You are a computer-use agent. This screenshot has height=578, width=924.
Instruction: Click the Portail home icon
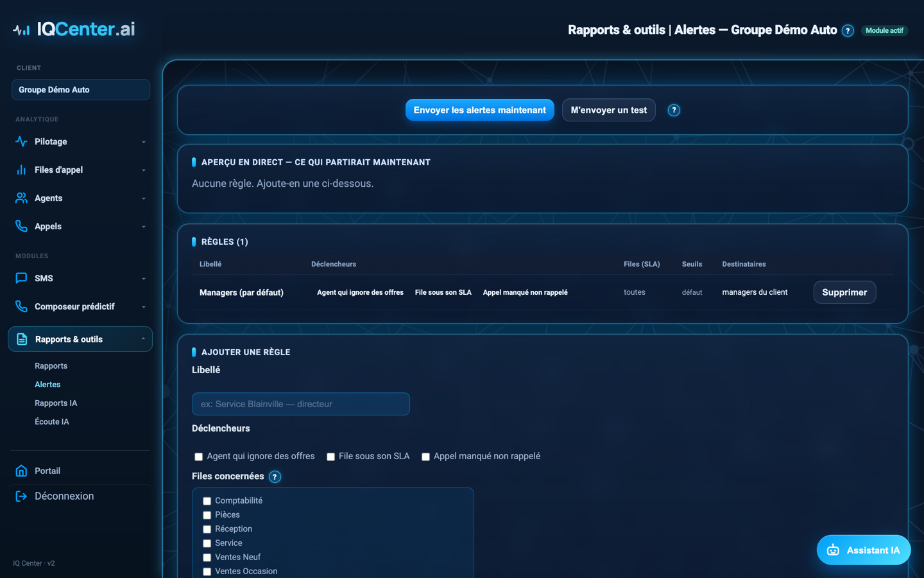(x=21, y=471)
